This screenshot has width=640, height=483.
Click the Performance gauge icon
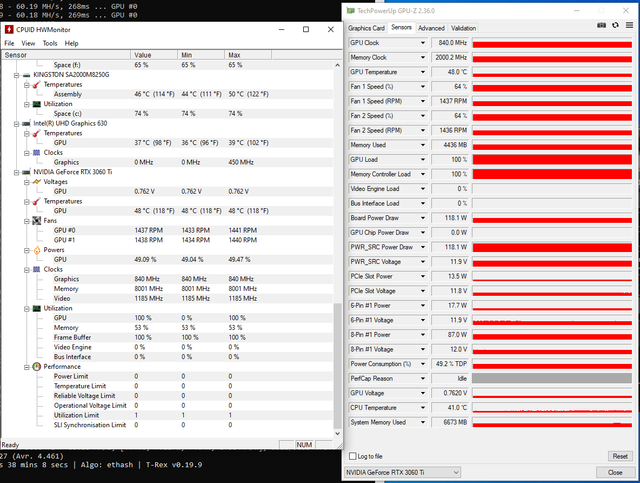[x=37, y=367]
